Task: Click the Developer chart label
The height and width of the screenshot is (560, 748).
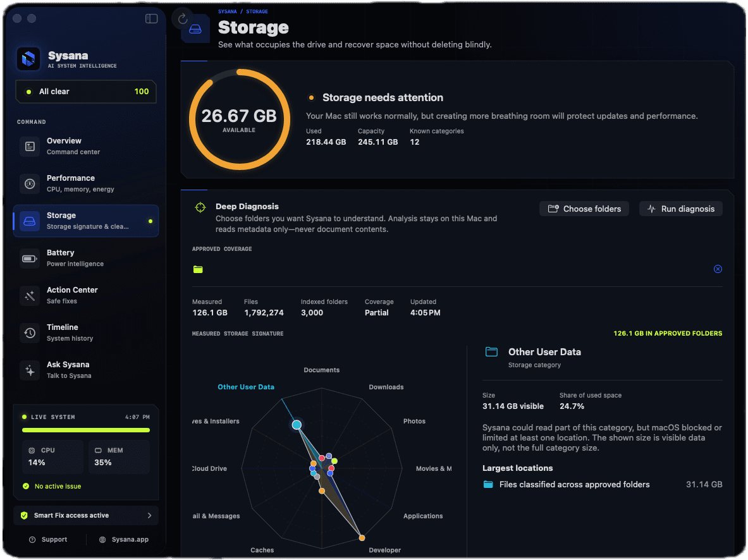Action: 385,551
